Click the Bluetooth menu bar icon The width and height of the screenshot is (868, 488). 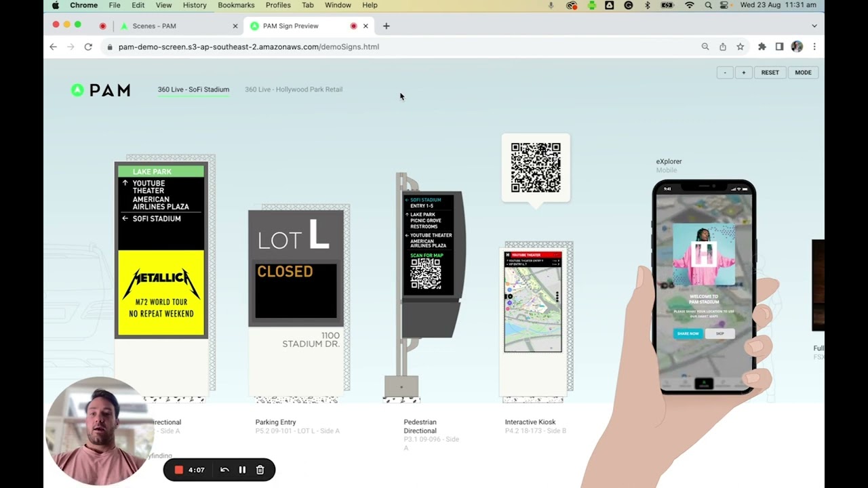click(648, 5)
